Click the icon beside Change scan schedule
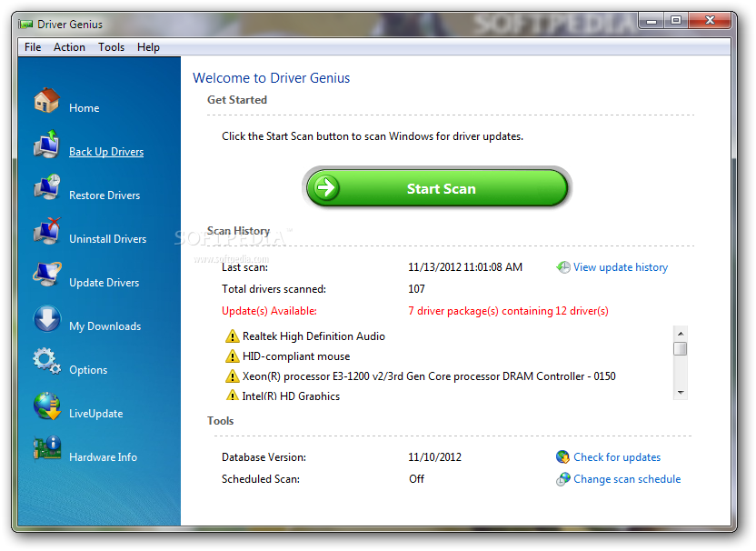756x551 pixels. tap(562, 478)
